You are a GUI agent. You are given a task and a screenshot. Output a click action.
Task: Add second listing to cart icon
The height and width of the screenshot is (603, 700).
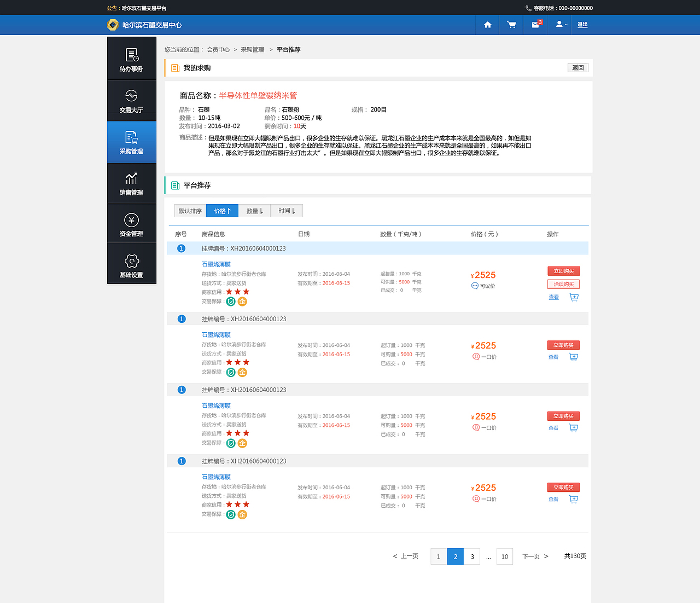click(x=574, y=357)
